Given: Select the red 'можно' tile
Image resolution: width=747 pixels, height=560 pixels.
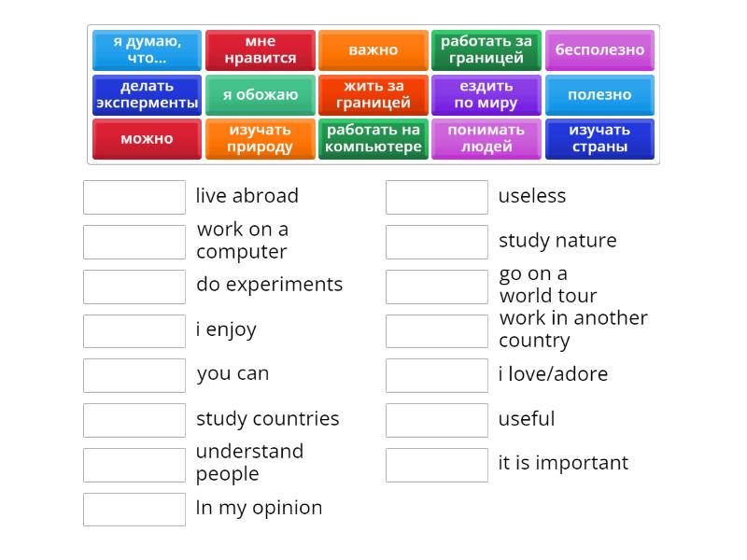Looking at the screenshot, I should click(x=147, y=139).
